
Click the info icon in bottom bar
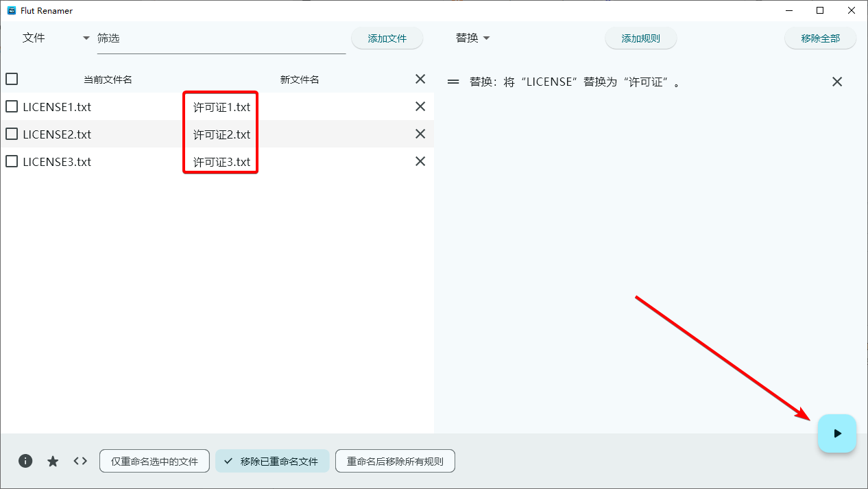(25, 461)
